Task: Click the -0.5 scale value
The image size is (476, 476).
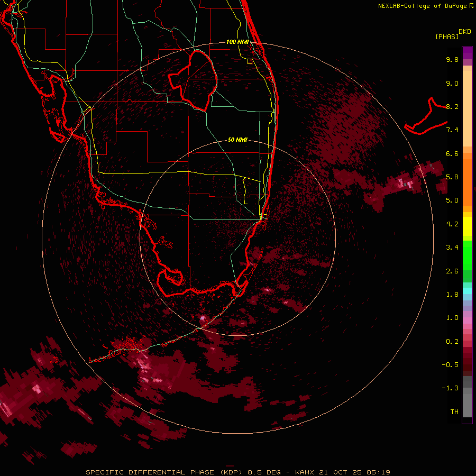Action: point(450,365)
